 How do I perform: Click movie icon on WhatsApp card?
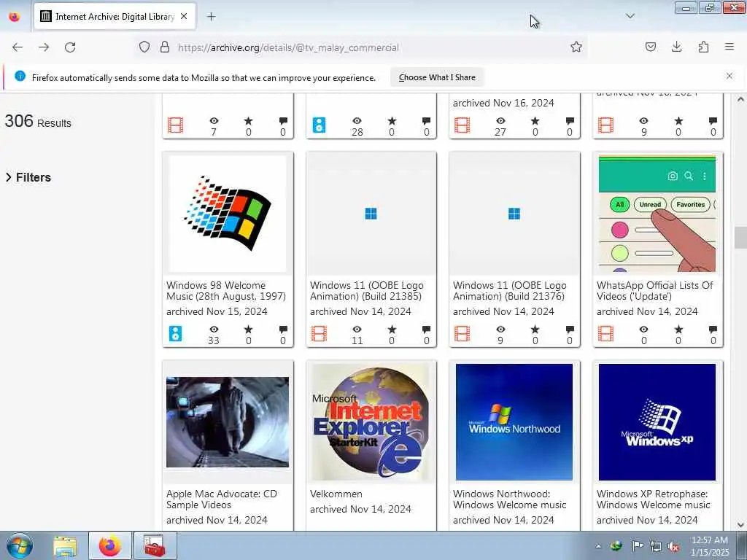tap(605, 333)
